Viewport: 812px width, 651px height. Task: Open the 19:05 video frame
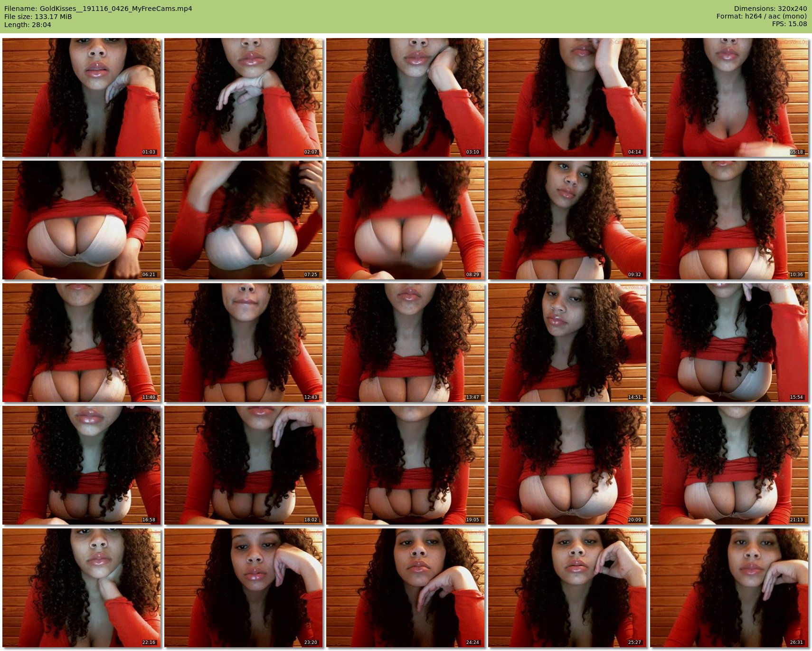[x=406, y=465]
